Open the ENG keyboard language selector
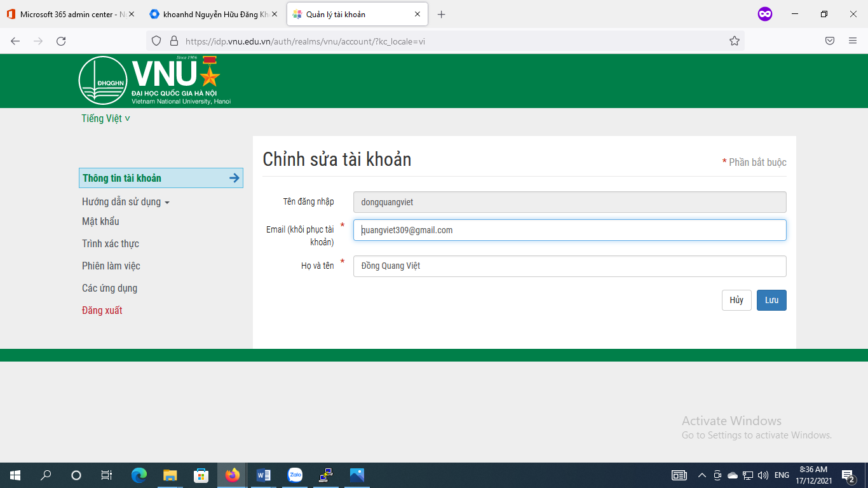The height and width of the screenshot is (488, 868). coord(782,475)
